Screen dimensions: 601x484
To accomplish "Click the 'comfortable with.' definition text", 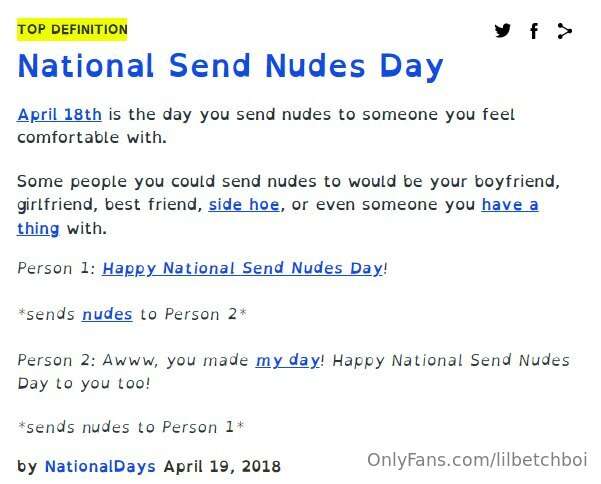I will (x=92, y=137).
